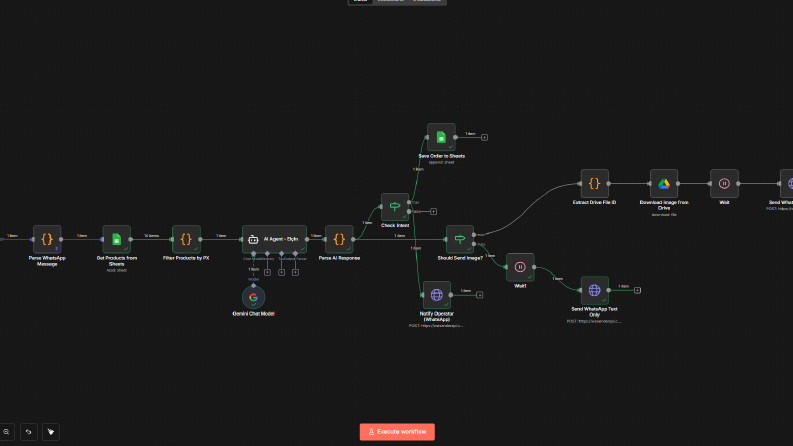Add node after Send WhatsApp Text Only
This screenshot has height=446, width=793.
click(x=637, y=290)
